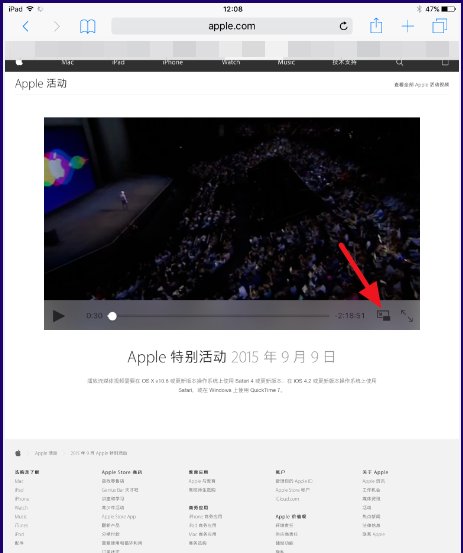Tap the video progress scrubber knob
The width and height of the screenshot is (463, 553).
click(x=112, y=316)
